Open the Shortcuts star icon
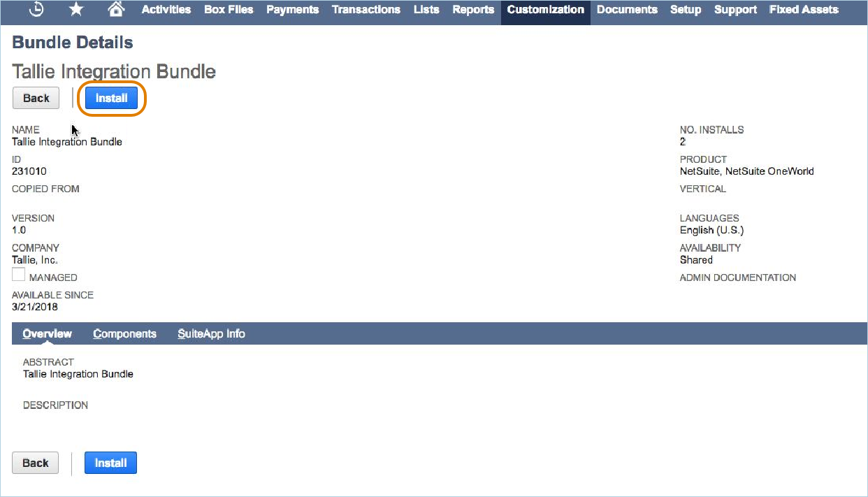 76,9
